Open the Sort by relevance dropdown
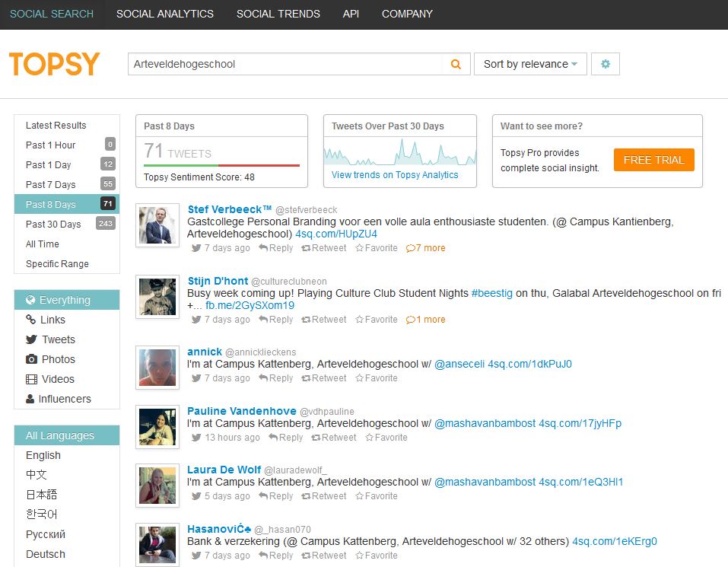Screen dimensions: 728x567 point(530,64)
